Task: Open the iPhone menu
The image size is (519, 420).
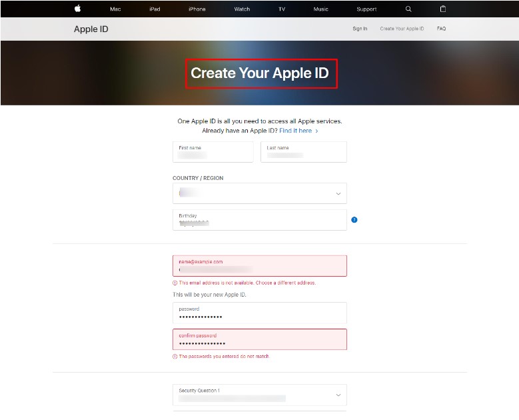Action: pos(197,9)
